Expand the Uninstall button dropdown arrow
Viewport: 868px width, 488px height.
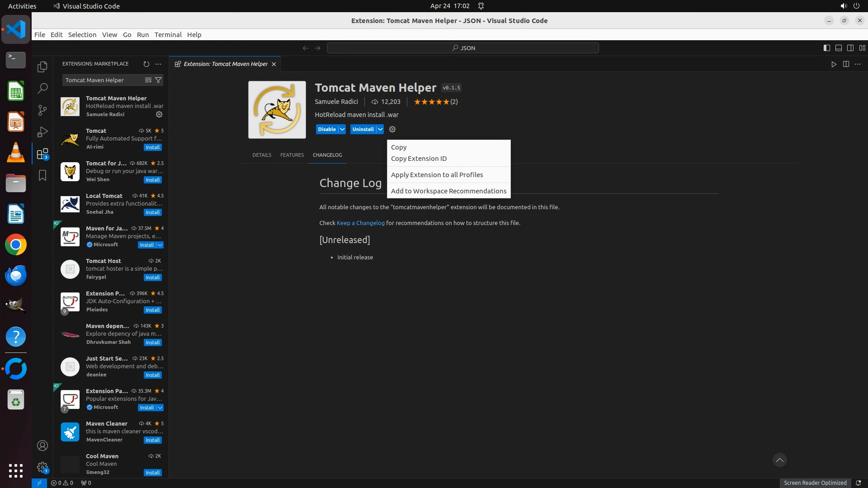(x=380, y=129)
